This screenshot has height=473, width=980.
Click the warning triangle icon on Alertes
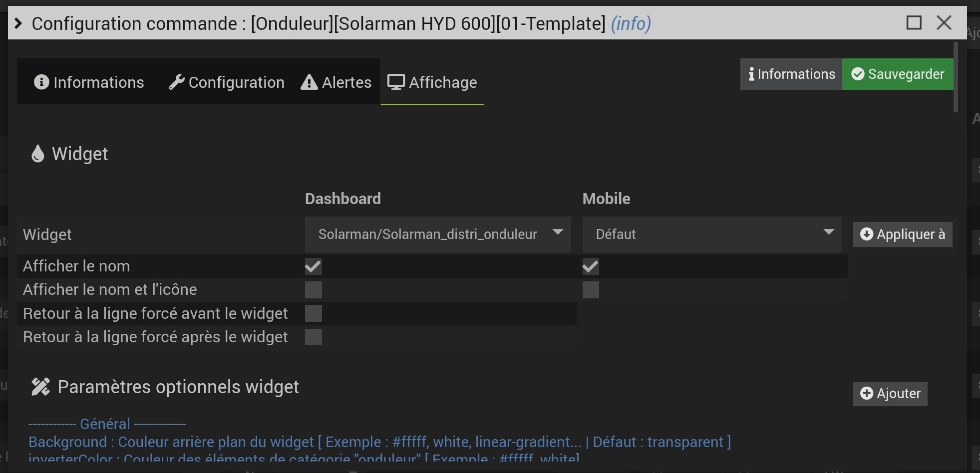click(x=309, y=82)
